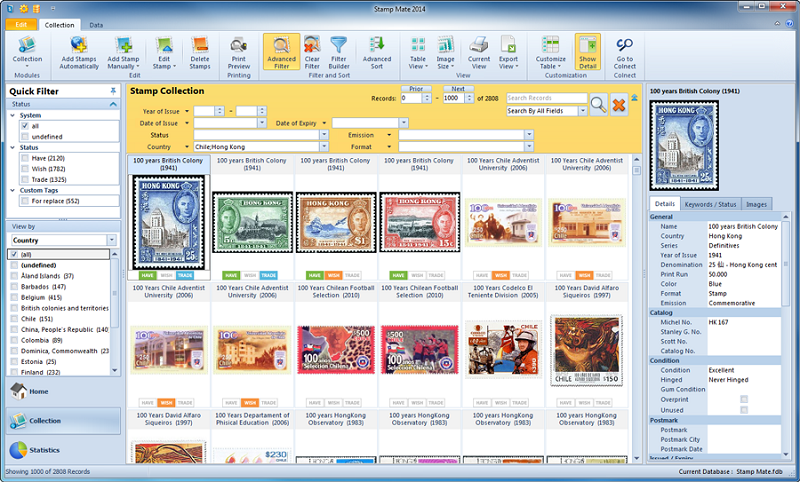Check the Have (2120) status filter

(x=24, y=158)
